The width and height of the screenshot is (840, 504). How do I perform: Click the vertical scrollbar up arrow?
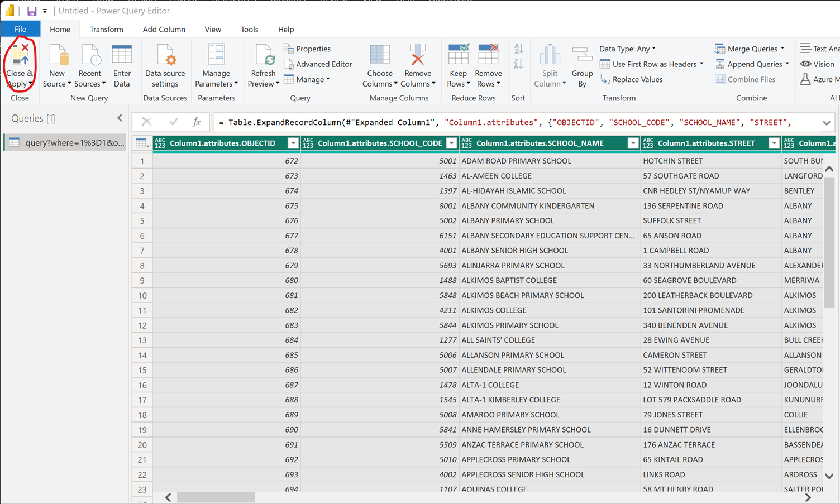(829, 169)
